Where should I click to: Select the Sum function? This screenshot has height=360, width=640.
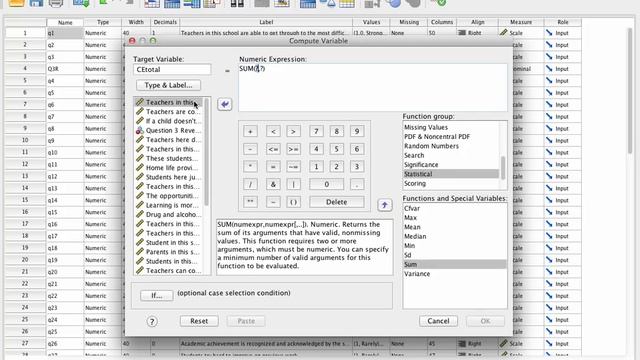click(x=455, y=265)
